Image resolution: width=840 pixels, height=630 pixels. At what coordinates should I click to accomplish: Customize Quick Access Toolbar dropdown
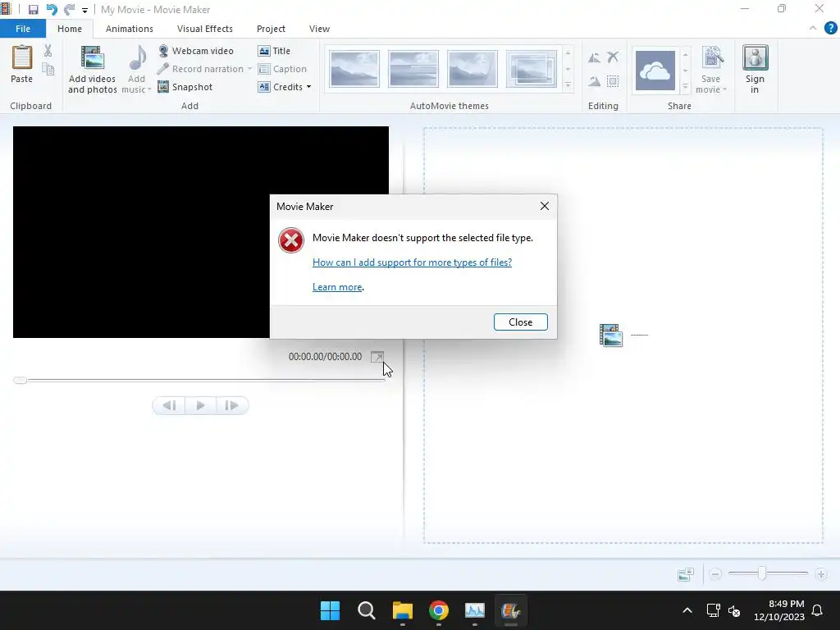pos(84,10)
